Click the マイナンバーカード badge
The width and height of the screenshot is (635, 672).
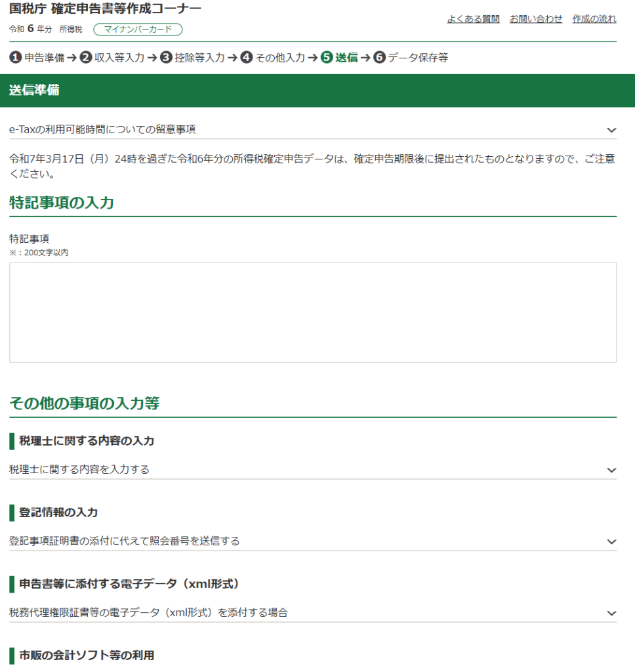138,30
